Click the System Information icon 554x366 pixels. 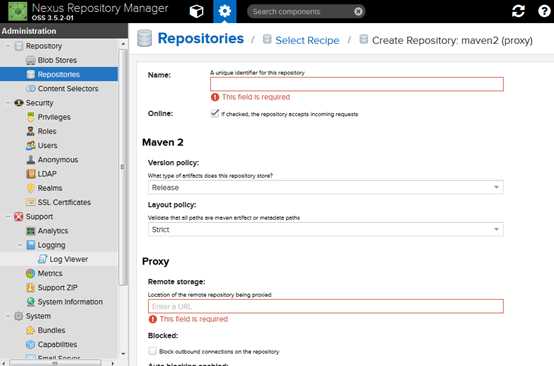coord(31,302)
